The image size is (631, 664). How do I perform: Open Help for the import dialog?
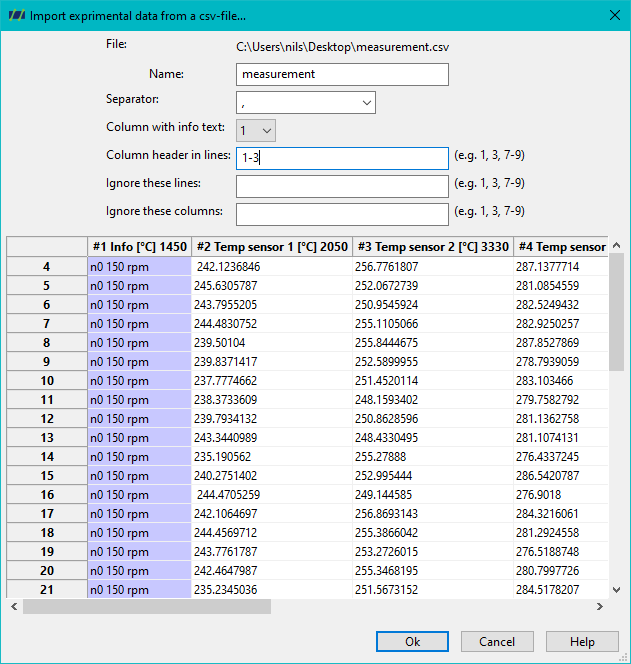click(x=582, y=642)
